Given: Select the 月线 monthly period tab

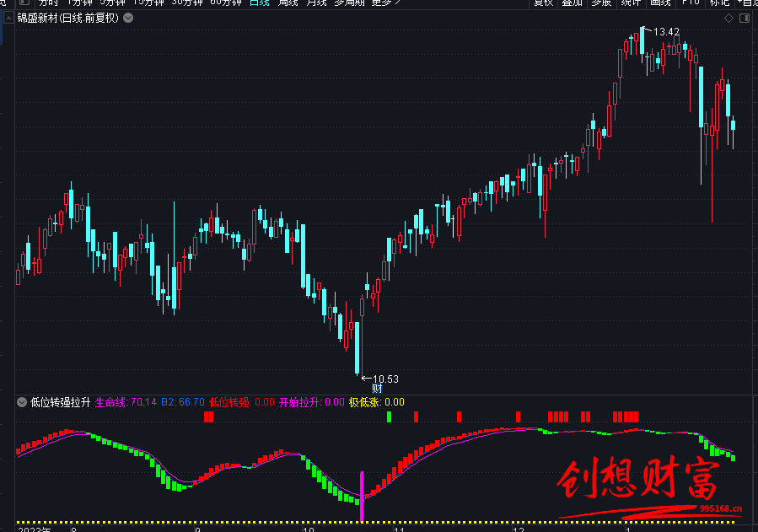Looking at the screenshot, I should click(316, 3).
